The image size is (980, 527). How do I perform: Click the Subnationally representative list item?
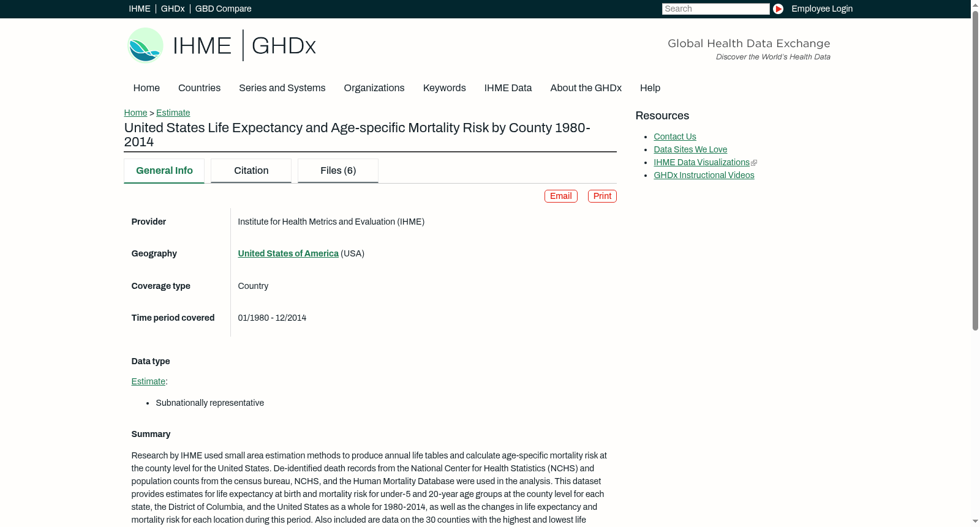point(209,403)
